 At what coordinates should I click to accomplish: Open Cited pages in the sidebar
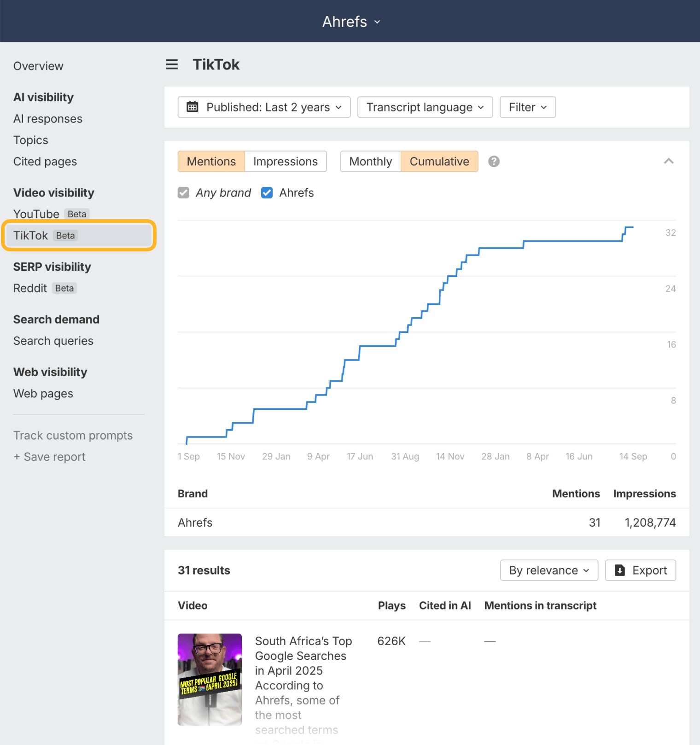45,162
